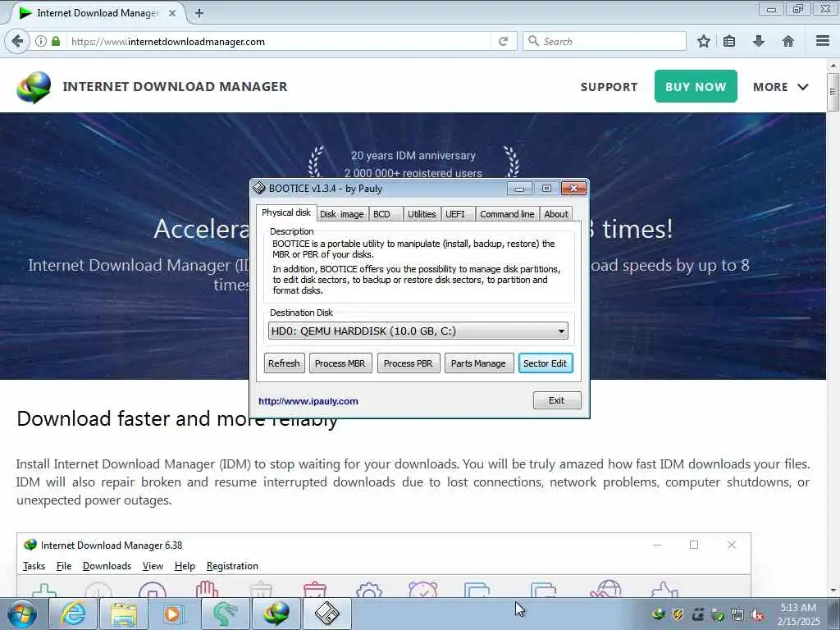This screenshot has height=630, width=840.
Task: Open the browser downloads arrow icon
Action: [x=759, y=41]
